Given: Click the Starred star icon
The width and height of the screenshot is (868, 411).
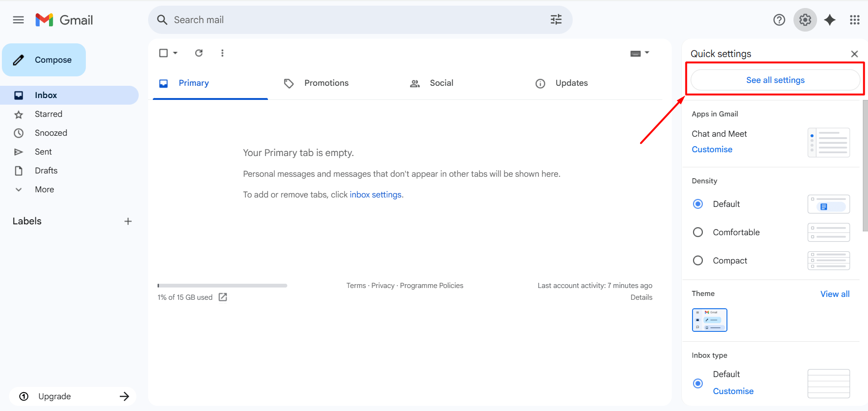Looking at the screenshot, I should 19,115.
